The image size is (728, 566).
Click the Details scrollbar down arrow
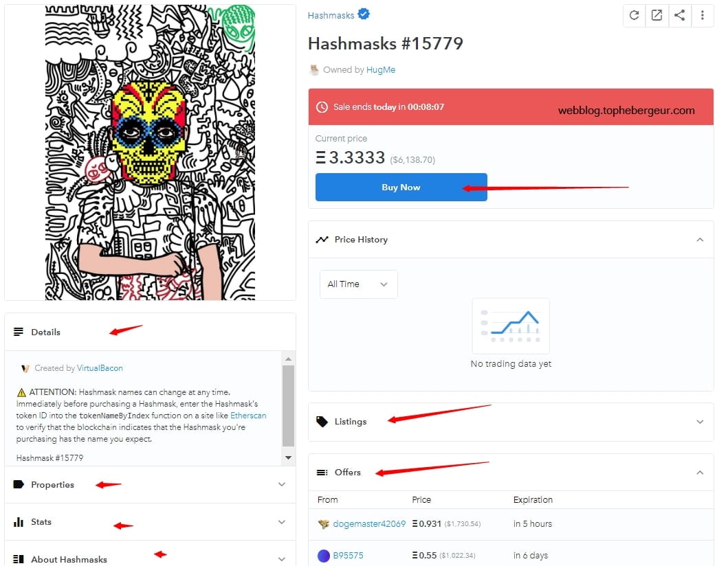pyautogui.click(x=288, y=458)
